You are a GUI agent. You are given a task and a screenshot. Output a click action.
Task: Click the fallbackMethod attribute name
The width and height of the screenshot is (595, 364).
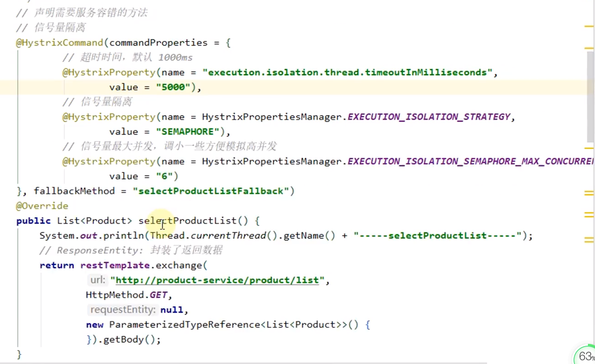click(x=74, y=191)
